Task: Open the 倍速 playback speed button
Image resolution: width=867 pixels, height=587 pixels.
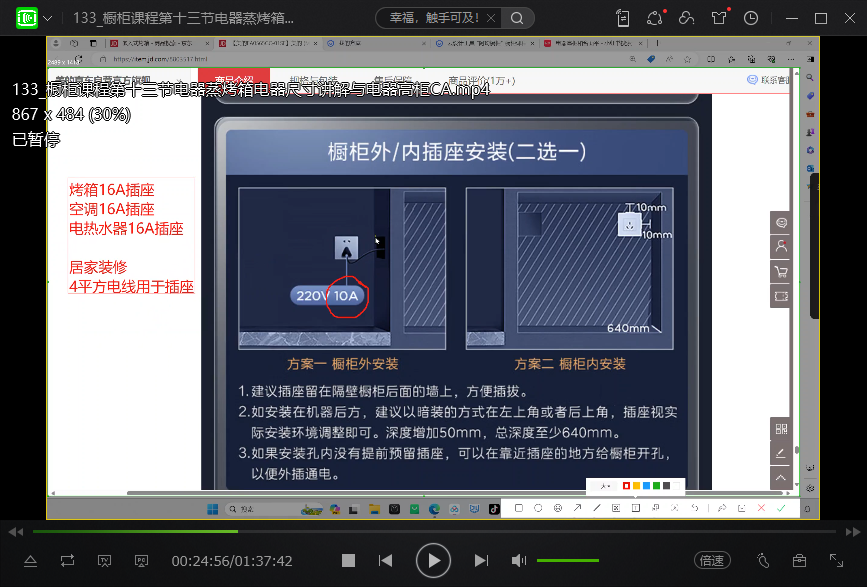Action: click(712, 560)
